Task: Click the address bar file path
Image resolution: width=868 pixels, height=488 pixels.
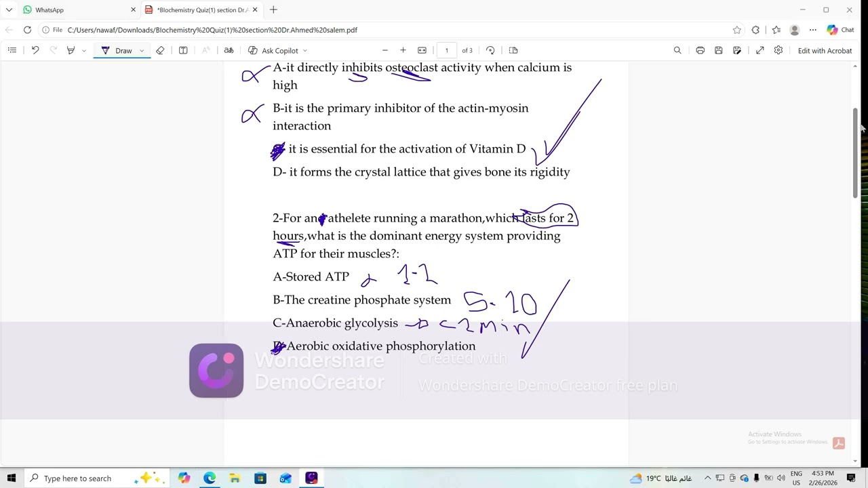Action: tap(212, 30)
